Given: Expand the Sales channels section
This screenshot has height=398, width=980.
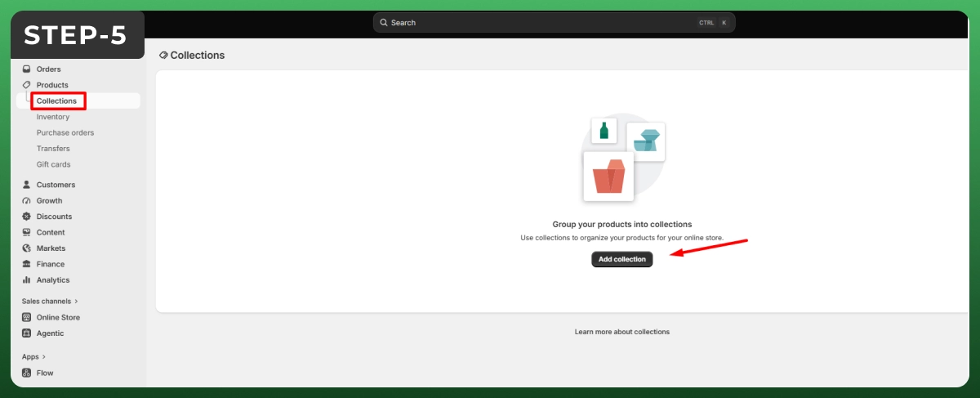Looking at the screenshot, I should click(50, 302).
